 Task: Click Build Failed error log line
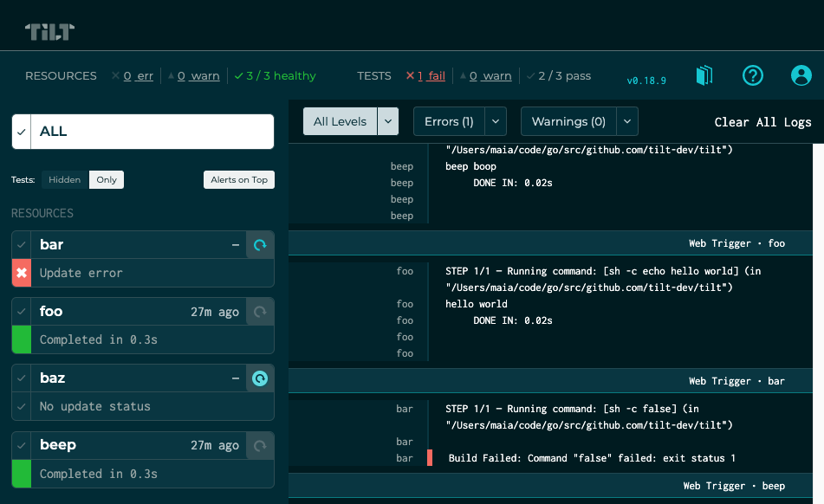(592, 458)
